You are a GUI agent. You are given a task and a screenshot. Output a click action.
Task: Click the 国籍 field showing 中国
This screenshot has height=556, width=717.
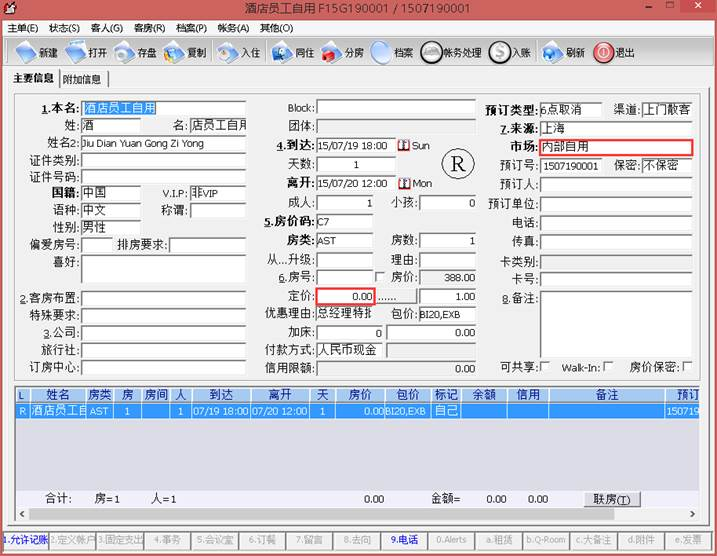[x=111, y=192]
